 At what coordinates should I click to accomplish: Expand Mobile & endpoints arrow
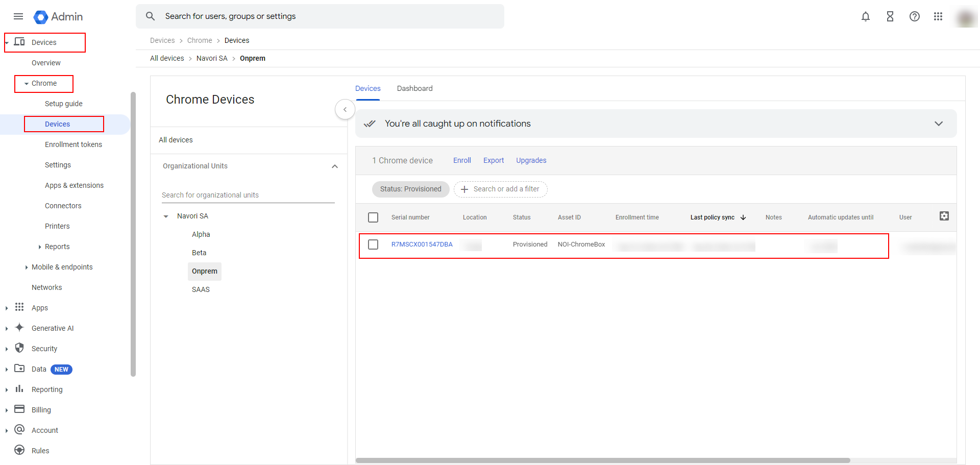tap(27, 267)
